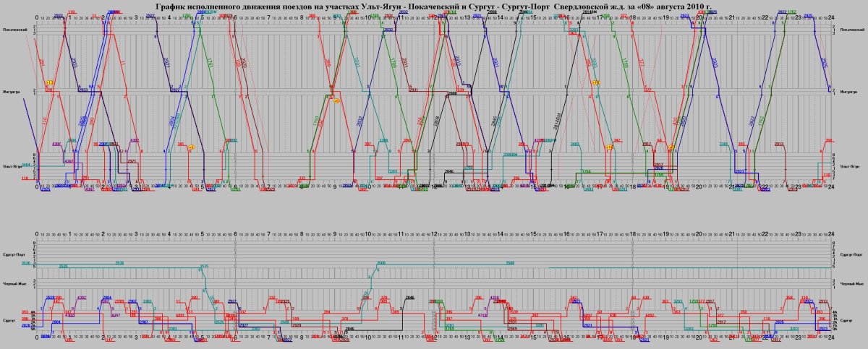Click the black 2846 train label in lower chart
The height and width of the screenshot is (349, 868).
tap(410, 297)
